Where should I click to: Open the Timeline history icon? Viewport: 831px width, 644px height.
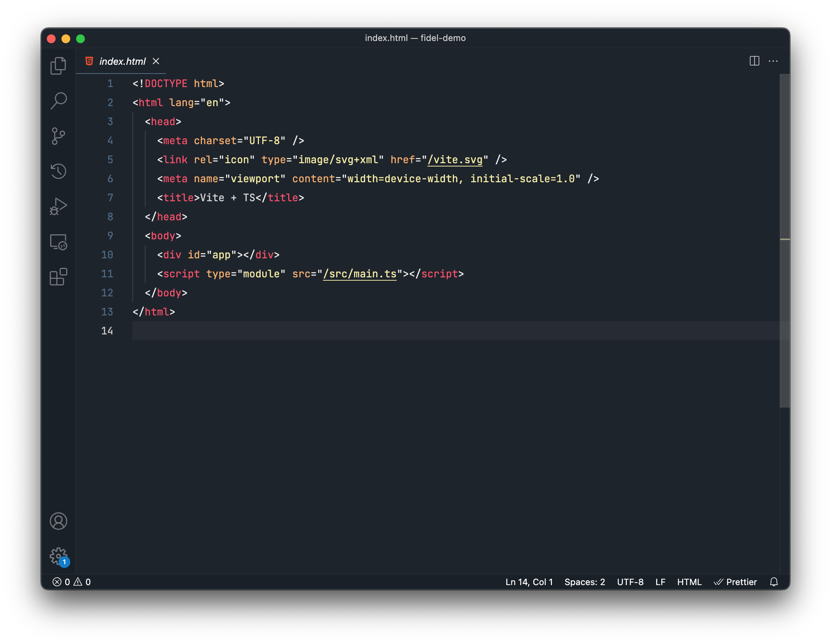(x=58, y=171)
